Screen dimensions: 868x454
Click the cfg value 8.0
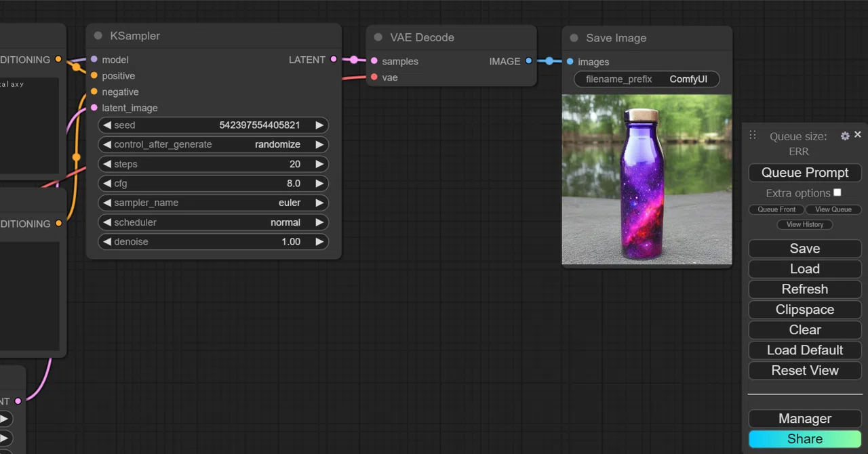pyautogui.click(x=294, y=184)
